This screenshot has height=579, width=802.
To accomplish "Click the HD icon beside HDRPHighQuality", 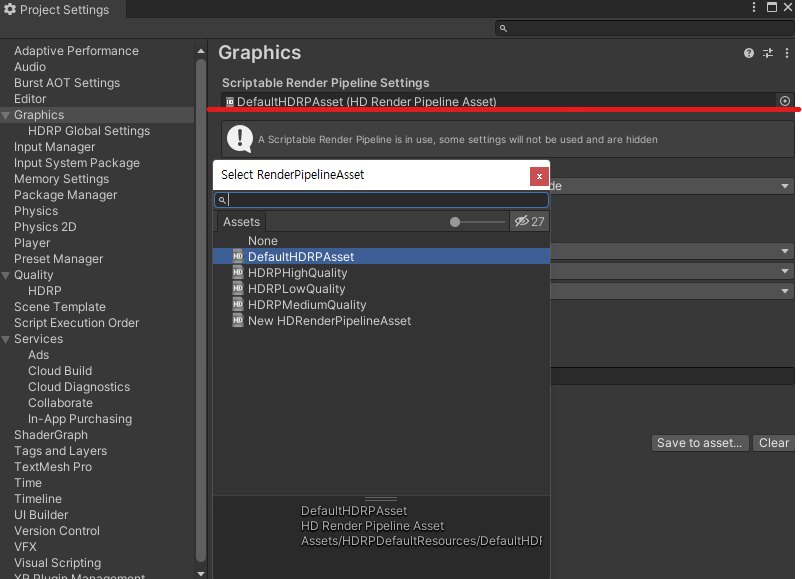I will [238, 272].
